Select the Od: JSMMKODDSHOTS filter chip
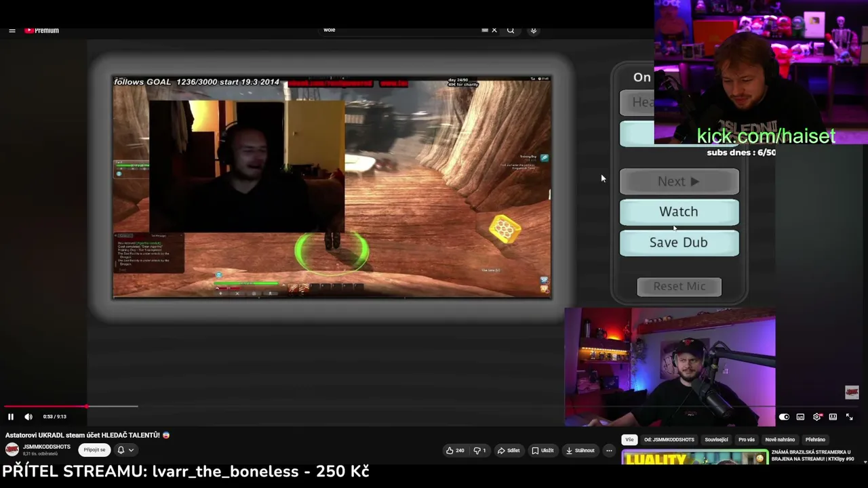This screenshot has height=488, width=868. coord(669,440)
